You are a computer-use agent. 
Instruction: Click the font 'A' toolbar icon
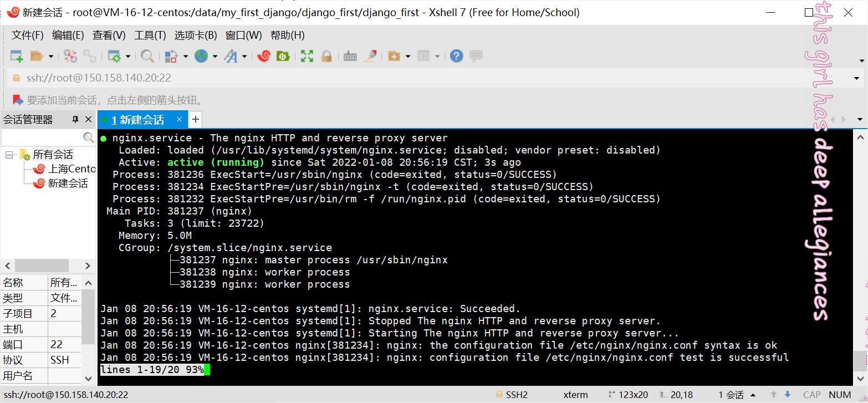point(231,56)
